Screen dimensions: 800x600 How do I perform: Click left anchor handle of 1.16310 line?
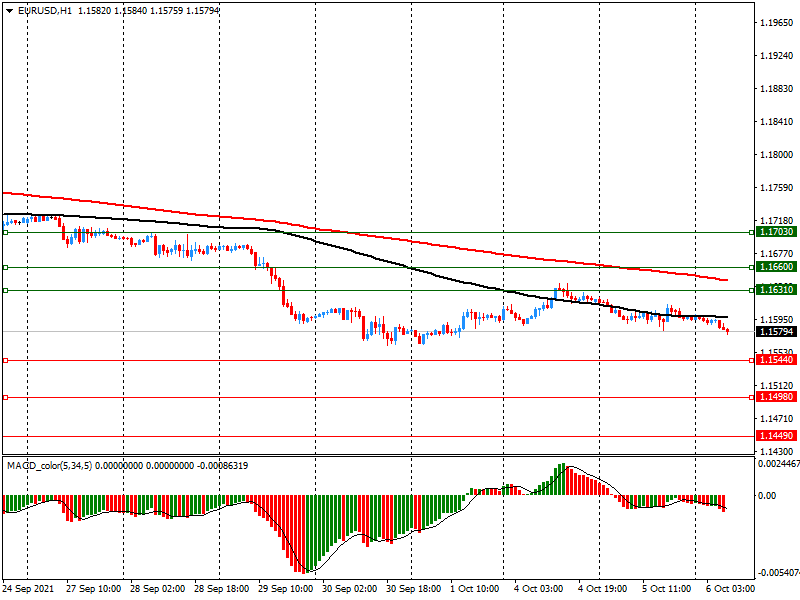tap(6, 290)
